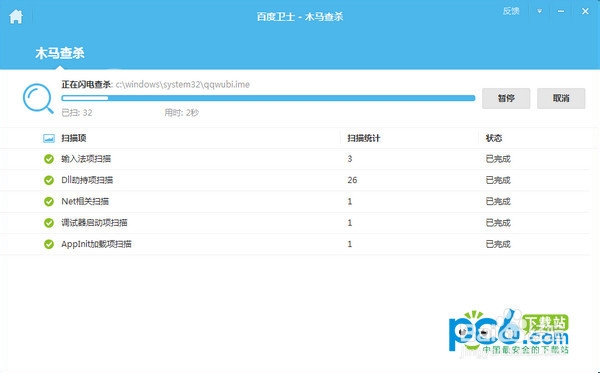
Task: Click the scan progress bar
Action: [268, 98]
